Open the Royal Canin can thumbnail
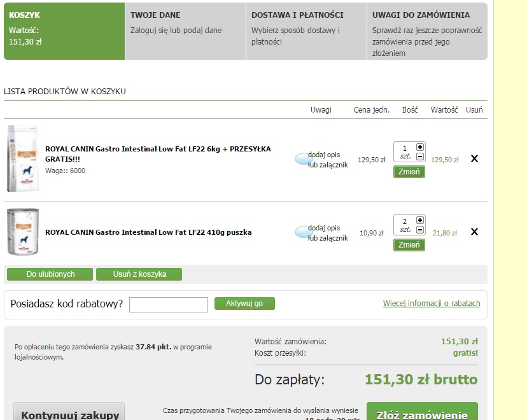 22,232
